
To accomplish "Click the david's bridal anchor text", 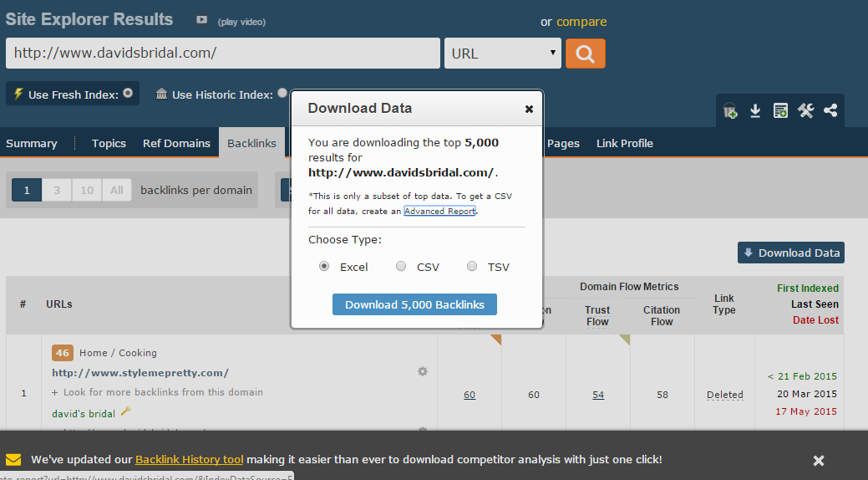I will [84, 413].
